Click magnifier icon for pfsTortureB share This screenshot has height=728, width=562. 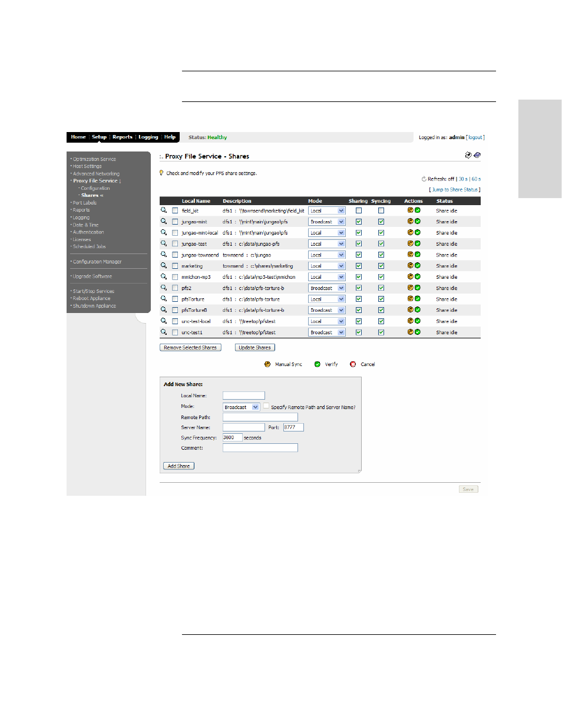[164, 309]
